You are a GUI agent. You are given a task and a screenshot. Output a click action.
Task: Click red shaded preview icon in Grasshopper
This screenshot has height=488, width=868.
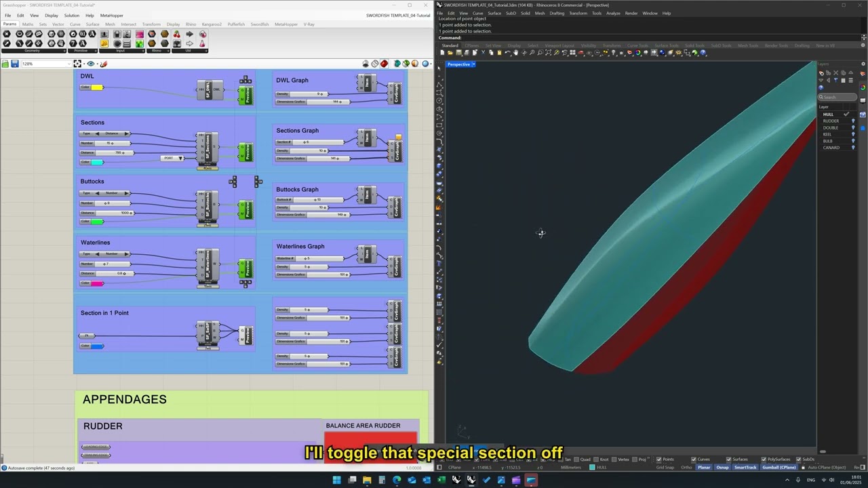click(384, 64)
